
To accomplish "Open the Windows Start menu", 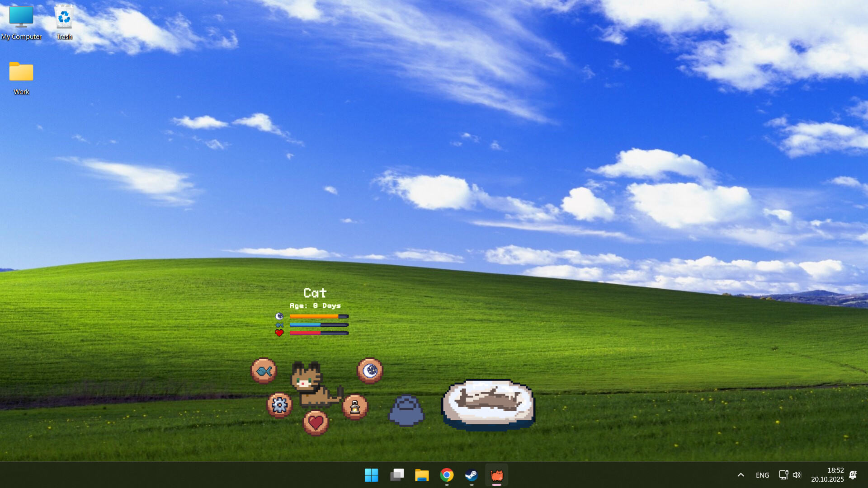I will point(371,475).
